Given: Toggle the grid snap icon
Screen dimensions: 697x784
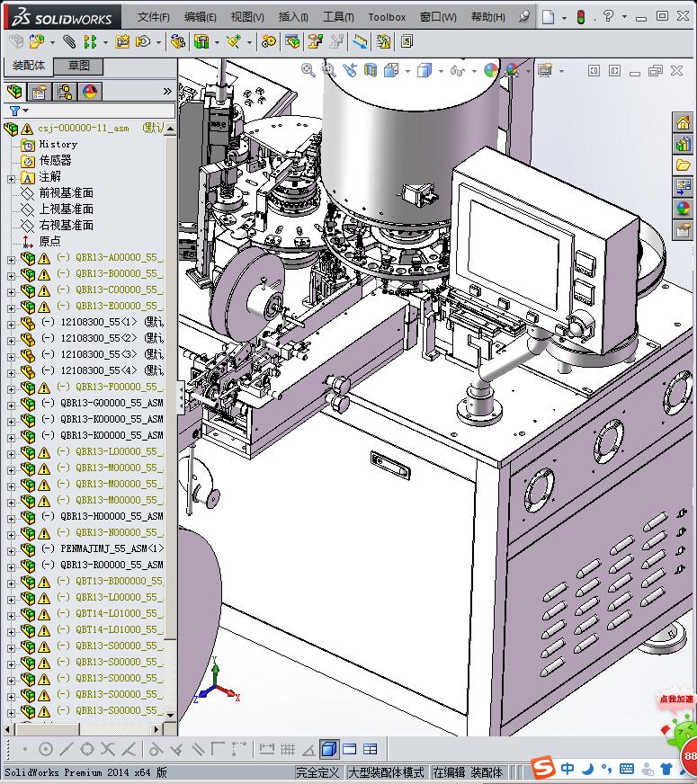Looking at the screenshot, I should pyautogui.click(x=288, y=749).
